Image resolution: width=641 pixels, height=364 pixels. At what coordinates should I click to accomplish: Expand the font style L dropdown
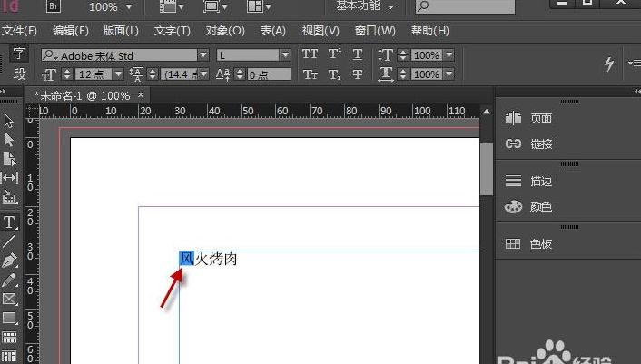(x=285, y=55)
